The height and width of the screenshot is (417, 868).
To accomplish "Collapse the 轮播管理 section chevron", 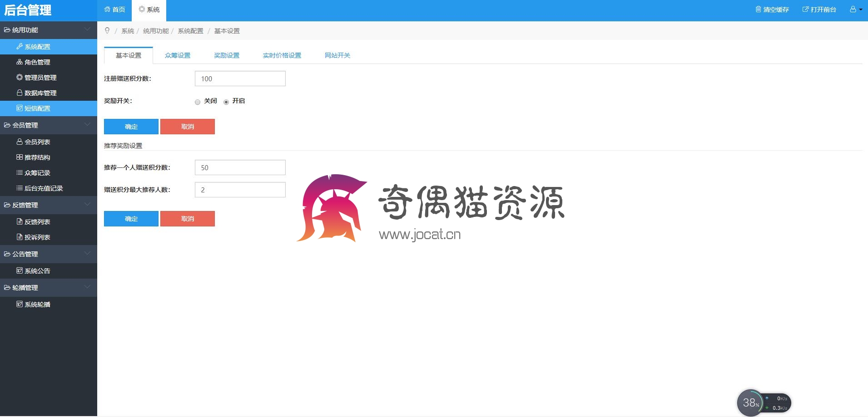I will 87,287.
